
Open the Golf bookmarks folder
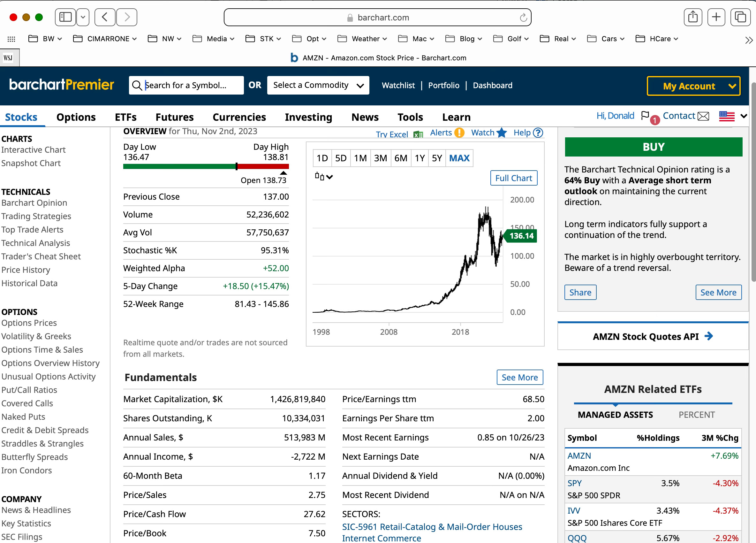pyautogui.click(x=511, y=39)
